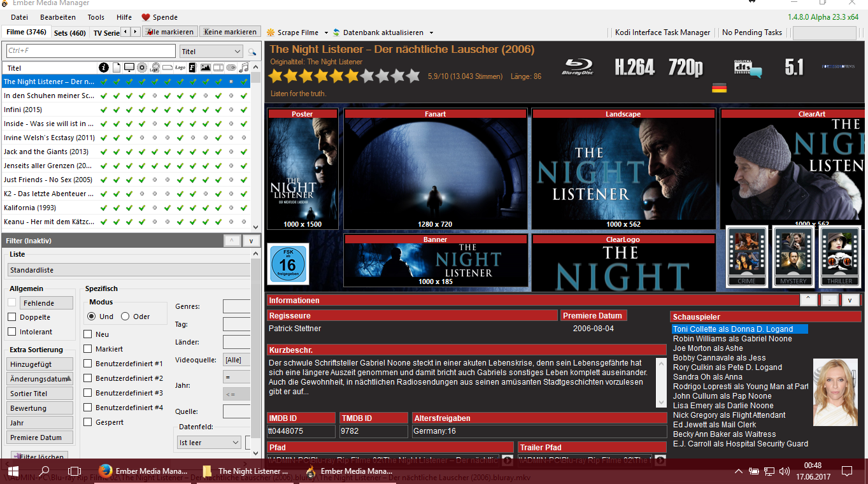
Task: Check the Markiert filter checkbox
Action: click(88, 349)
